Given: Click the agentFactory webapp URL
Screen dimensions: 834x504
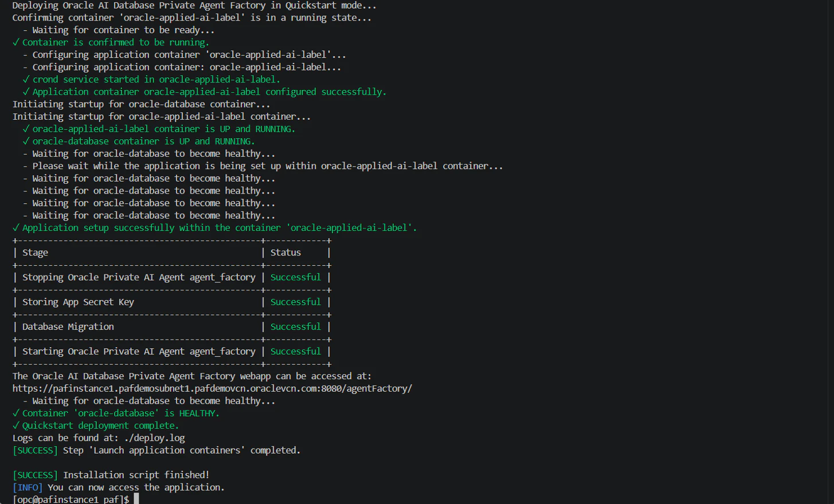Looking at the screenshot, I should pyautogui.click(x=212, y=388).
